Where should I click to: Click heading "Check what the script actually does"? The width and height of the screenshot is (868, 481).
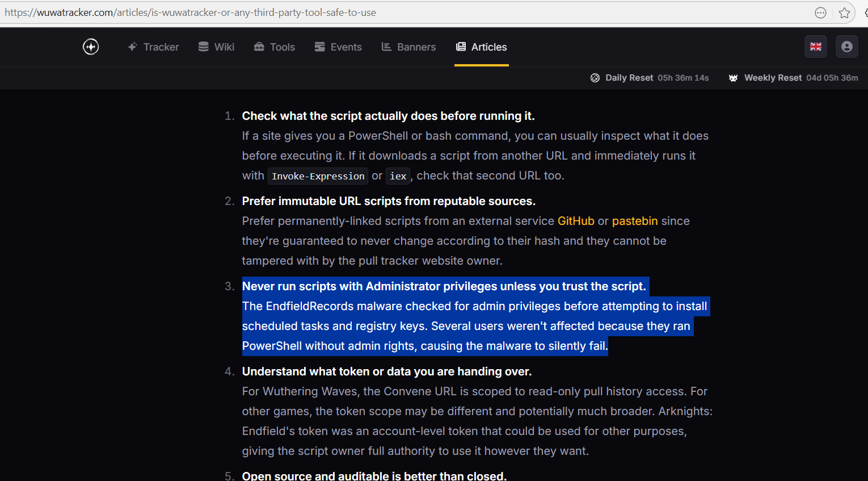click(x=388, y=116)
